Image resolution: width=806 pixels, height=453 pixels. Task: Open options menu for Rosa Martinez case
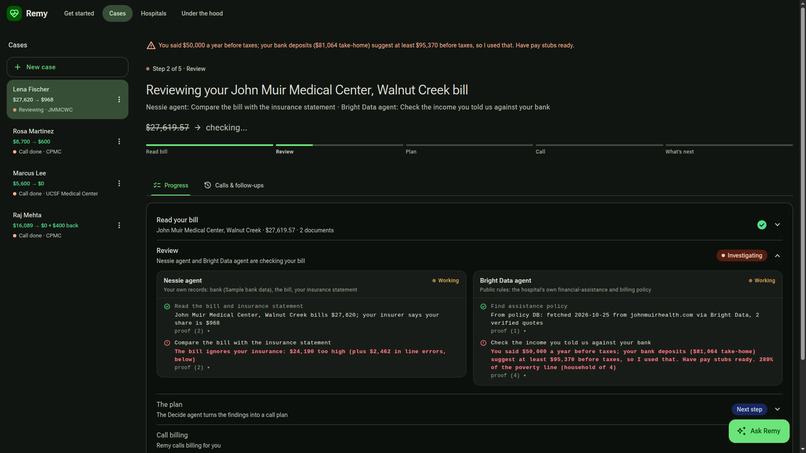(119, 141)
